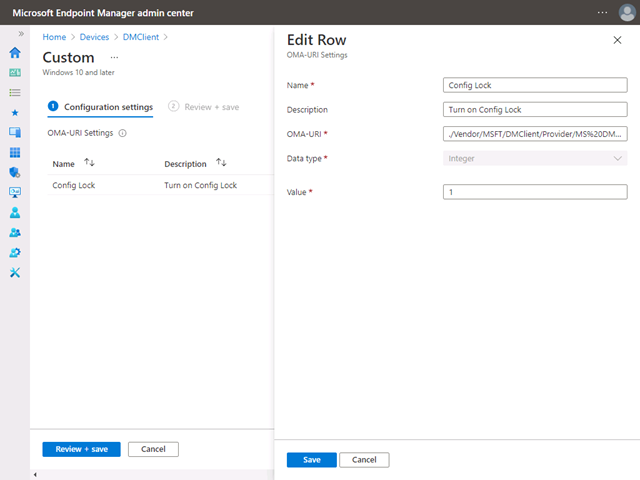Show OMA-URI Settings info tooltip
Screen dimensions: 640x480
point(122,133)
